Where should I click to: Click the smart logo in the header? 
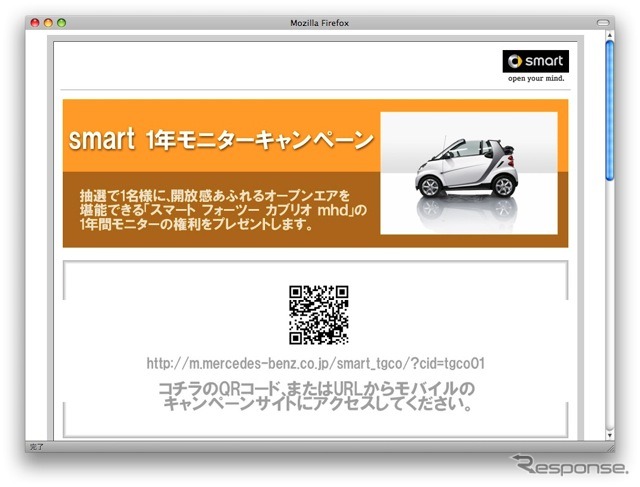tap(536, 61)
